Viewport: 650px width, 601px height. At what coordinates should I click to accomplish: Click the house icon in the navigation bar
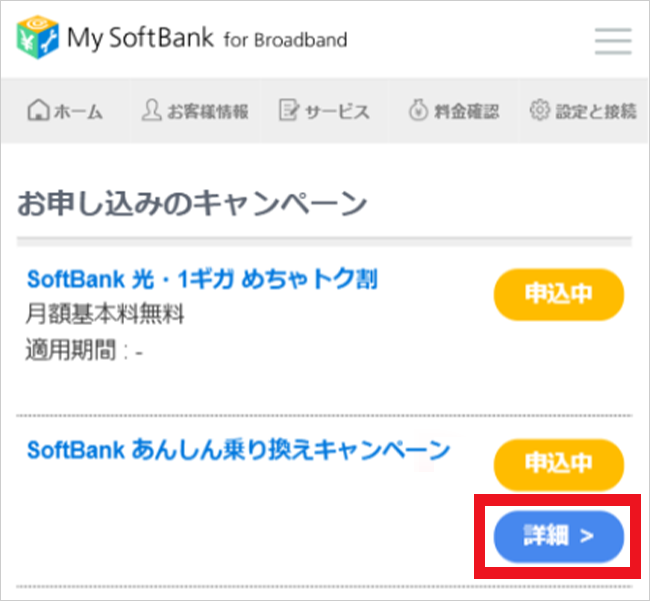coord(37,111)
